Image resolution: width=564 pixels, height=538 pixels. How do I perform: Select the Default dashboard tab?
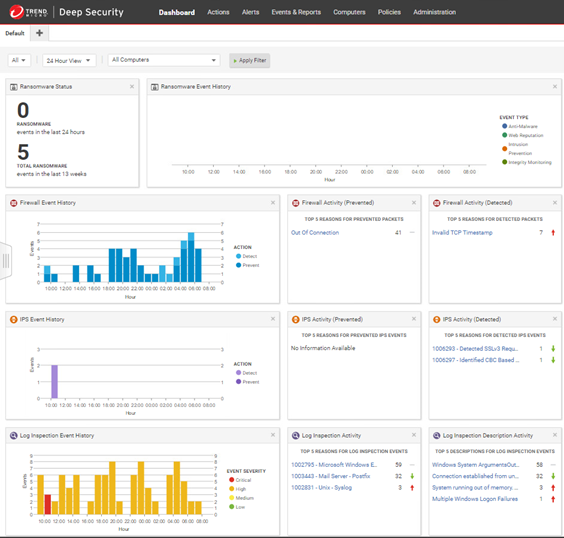click(x=15, y=33)
